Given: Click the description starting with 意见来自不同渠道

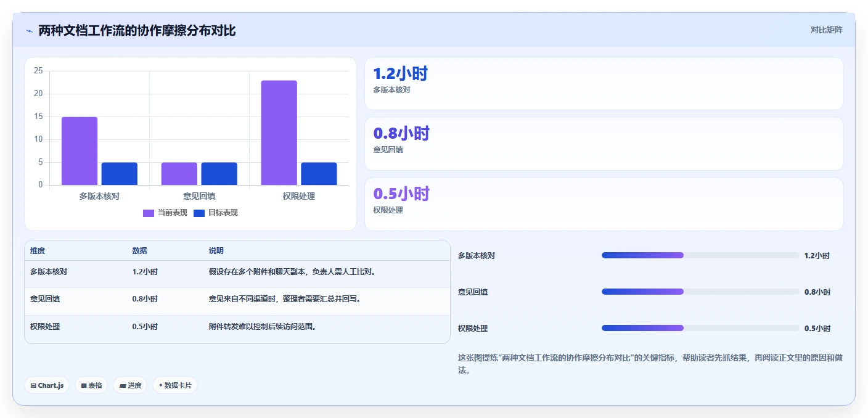Looking at the screenshot, I should 285,299.
